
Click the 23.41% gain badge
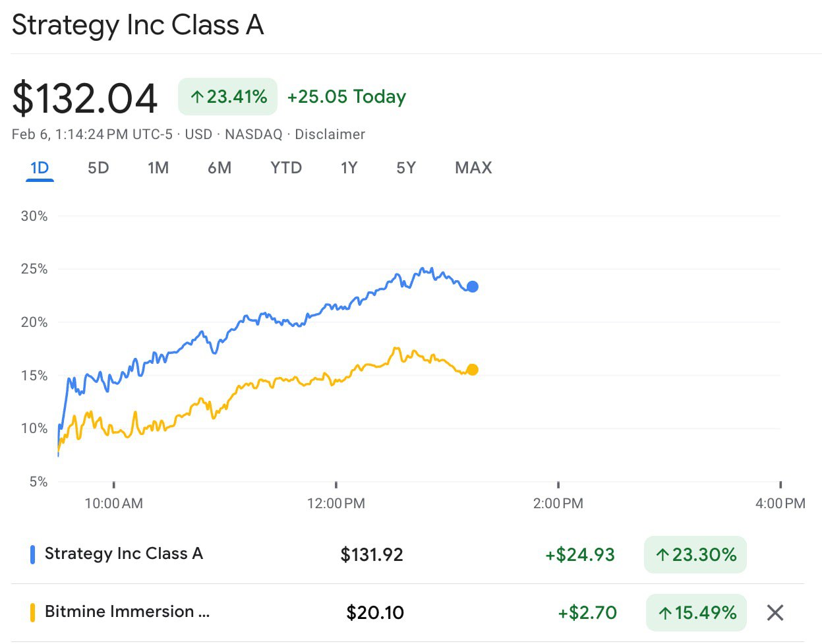tap(228, 97)
